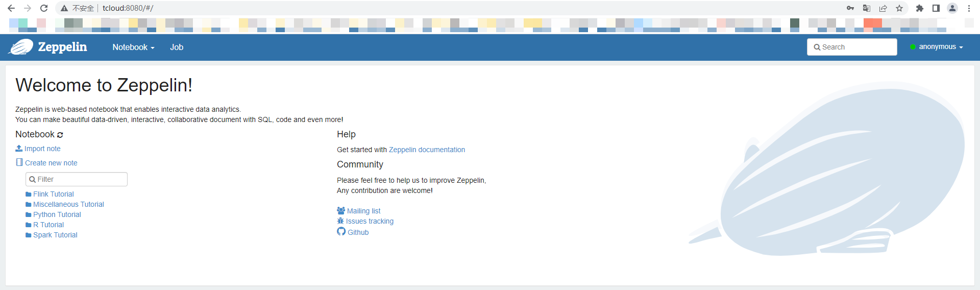Expand the R Tutorial folder
This screenshot has width=980, height=290.
(x=45, y=225)
